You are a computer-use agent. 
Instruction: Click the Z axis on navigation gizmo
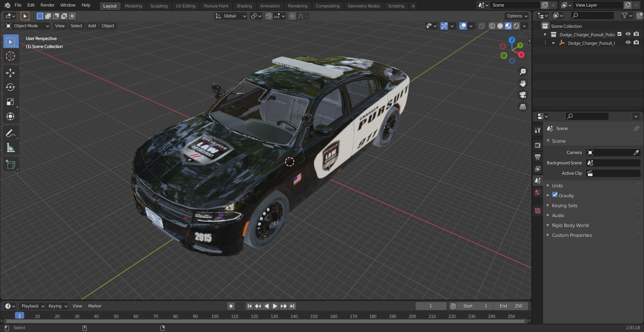point(512,40)
